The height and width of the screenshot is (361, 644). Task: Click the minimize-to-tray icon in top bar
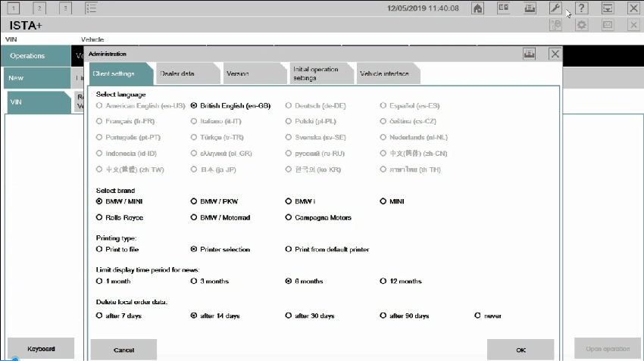click(608, 8)
